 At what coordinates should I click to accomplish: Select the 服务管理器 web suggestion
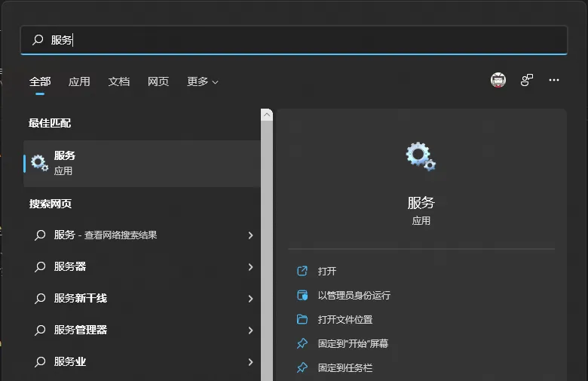142,330
